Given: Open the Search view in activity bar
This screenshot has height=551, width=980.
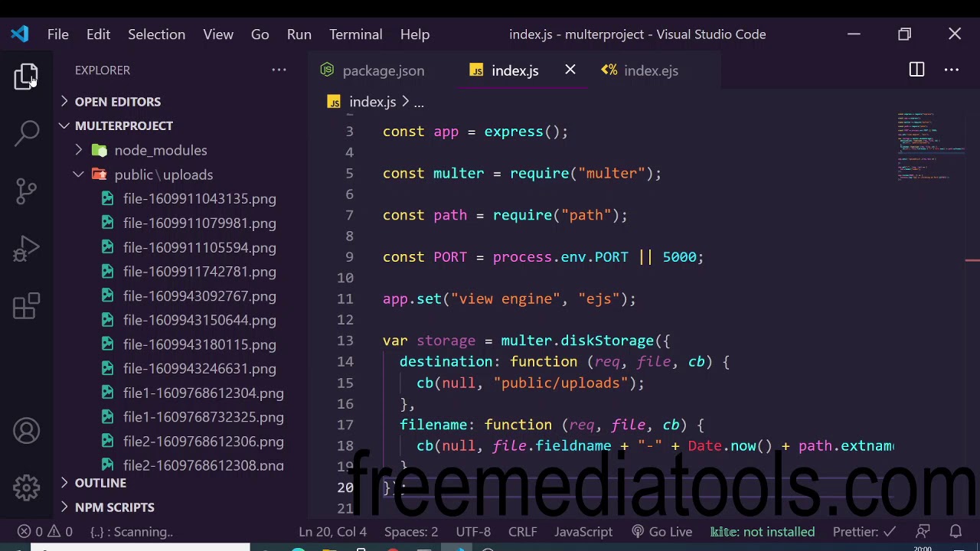Looking at the screenshot, I should point(27,132).
